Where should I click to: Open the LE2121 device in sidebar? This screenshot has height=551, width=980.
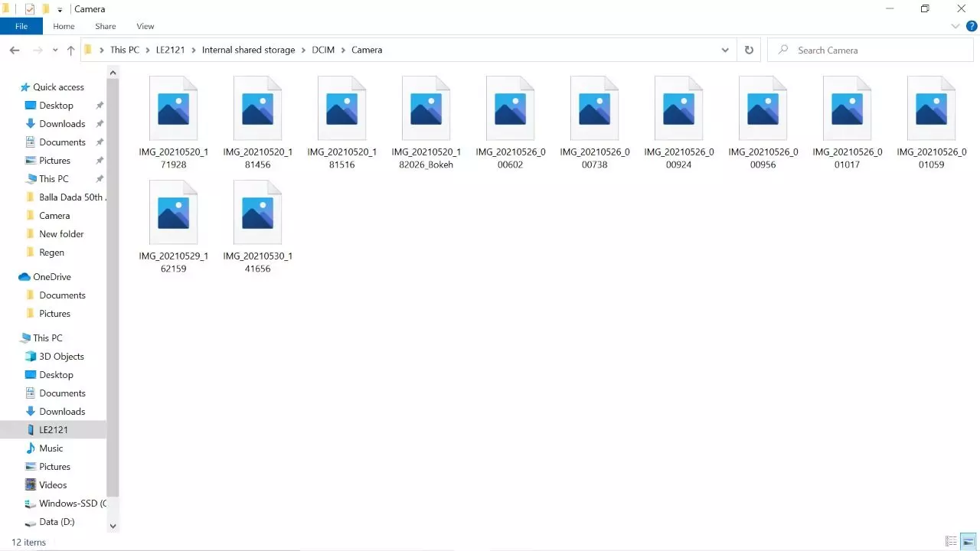click(x=53, y=429)
